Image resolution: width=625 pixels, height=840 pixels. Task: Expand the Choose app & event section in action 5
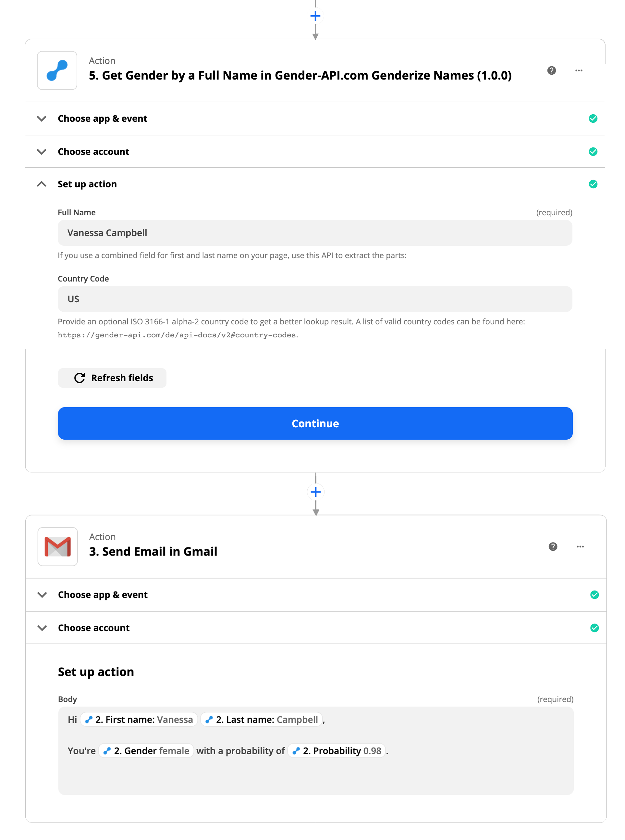pos(315,119)
